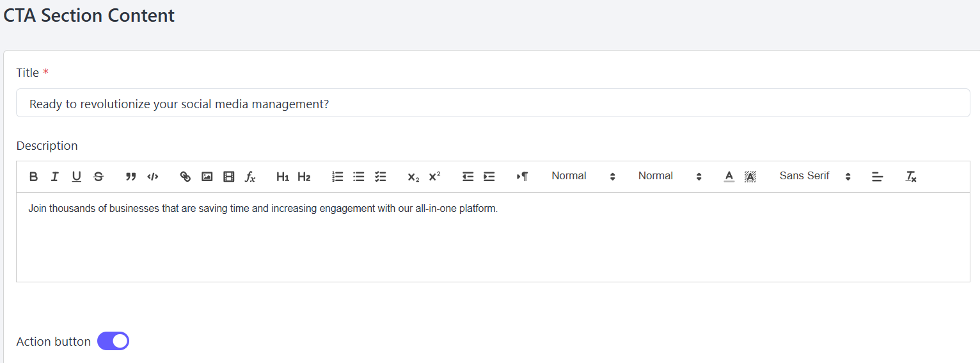Insert an image into description
Viewport: 980px width, 363px height.
click(x=207, y=177)
